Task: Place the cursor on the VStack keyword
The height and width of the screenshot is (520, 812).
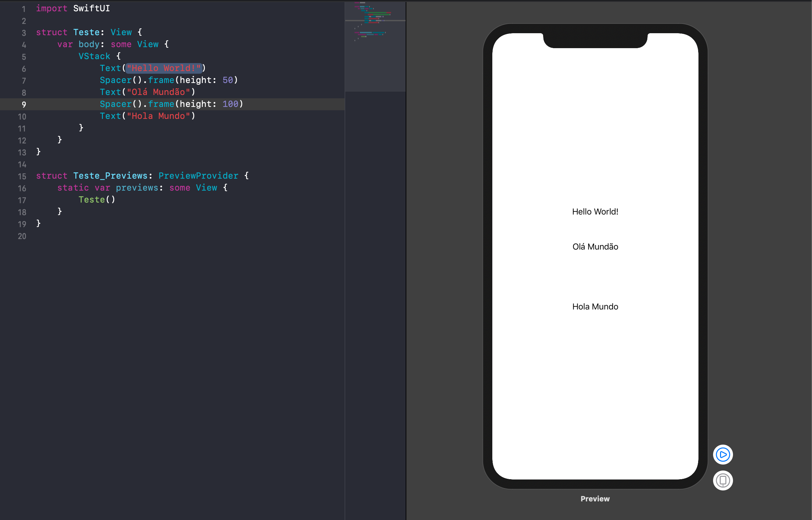Action: (x=94, y=56)
